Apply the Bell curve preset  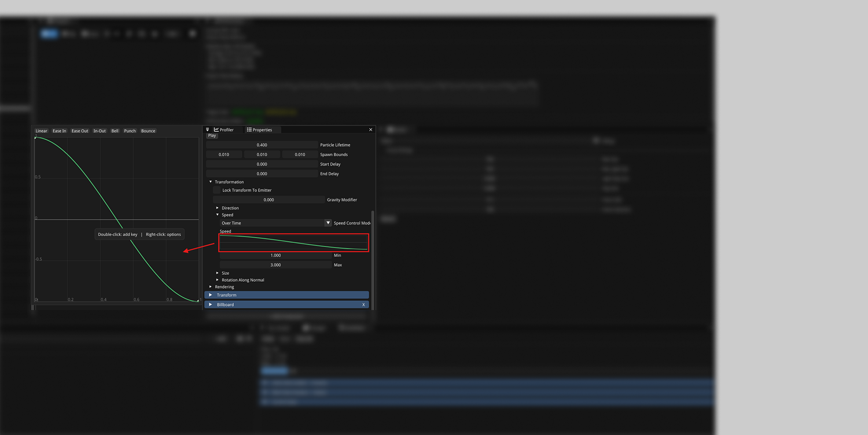click(115, 131)
